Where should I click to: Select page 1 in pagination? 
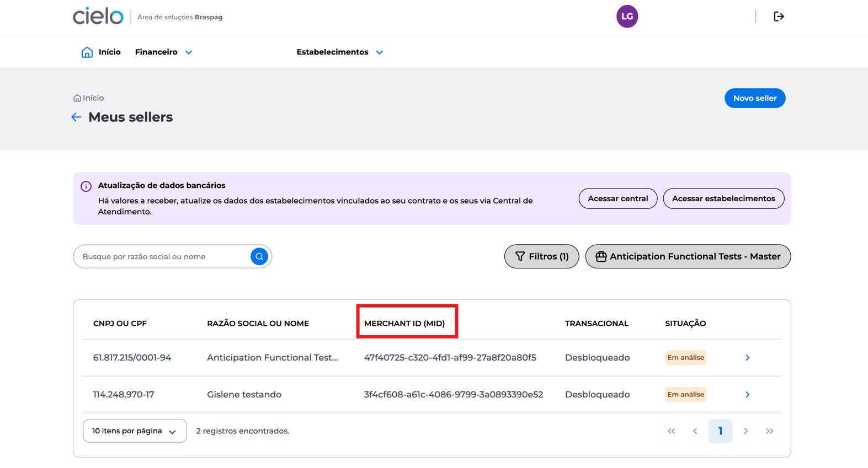click(720, 431)
